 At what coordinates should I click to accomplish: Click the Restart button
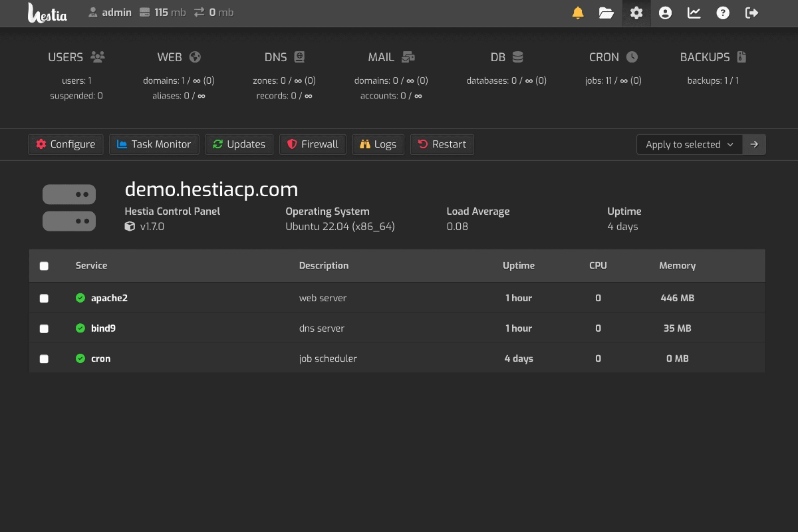point(442,144)
